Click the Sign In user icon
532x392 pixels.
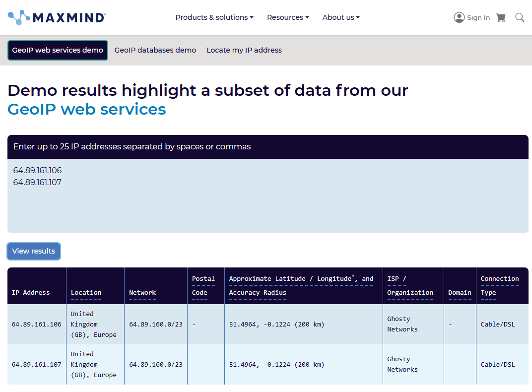(x=459, y=17)
